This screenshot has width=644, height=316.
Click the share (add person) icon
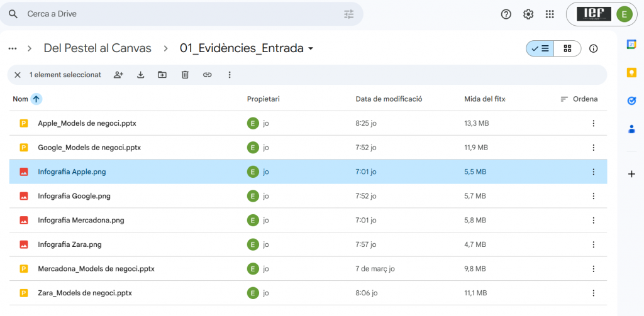(x=118, y=75)
